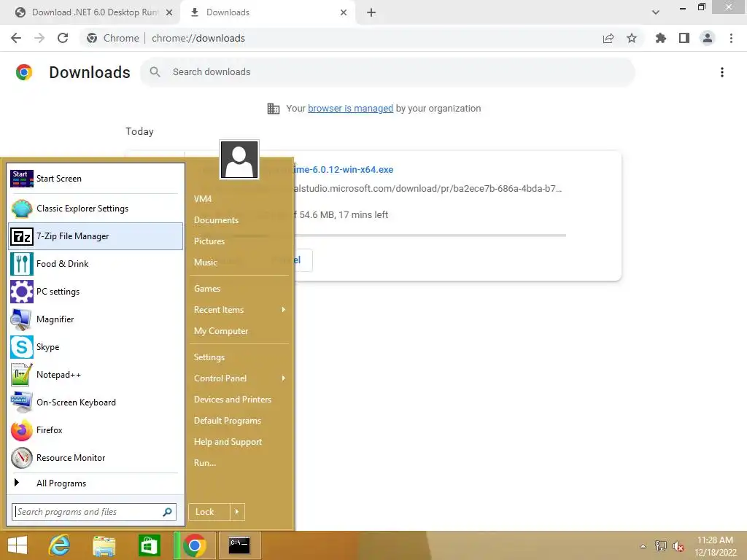Open the VM4 user folder
This screenshot has height=560, width=747.
point(239,199)
